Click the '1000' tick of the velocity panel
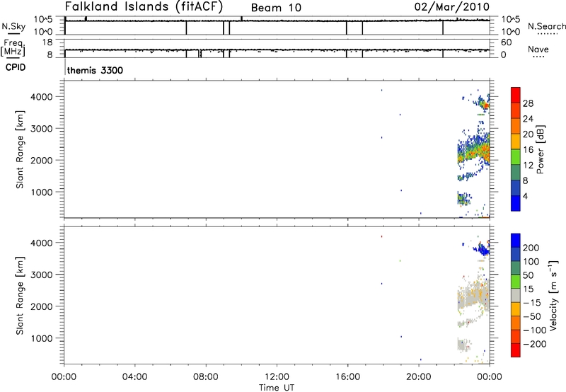Screen dimensions: 566x392 [42, 338]
